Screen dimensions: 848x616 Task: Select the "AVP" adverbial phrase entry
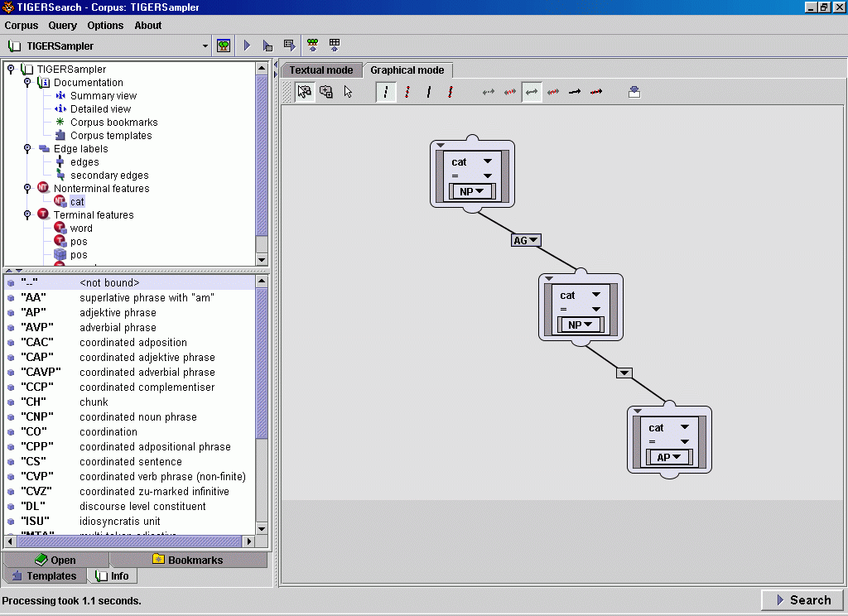pyautogui.click(x=130, y=327)
